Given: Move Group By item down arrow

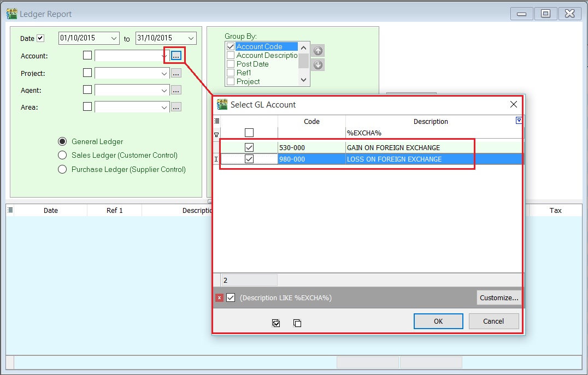Looking at the screenshot, I should (317, 65).
